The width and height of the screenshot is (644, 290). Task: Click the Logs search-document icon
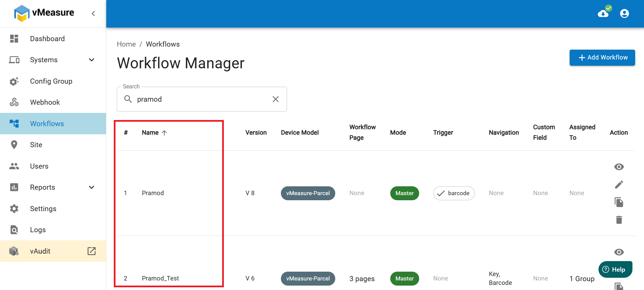tap(14, 230)
